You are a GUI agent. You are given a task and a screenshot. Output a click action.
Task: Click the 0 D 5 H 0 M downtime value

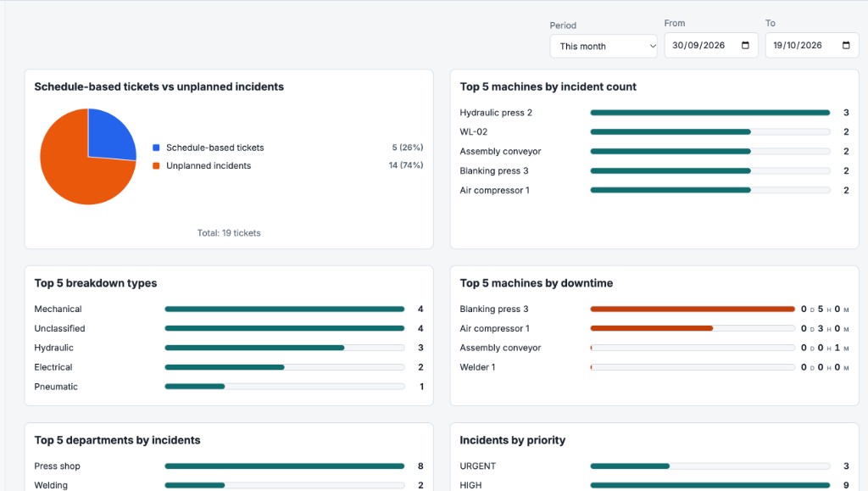[x=825, y=309]
